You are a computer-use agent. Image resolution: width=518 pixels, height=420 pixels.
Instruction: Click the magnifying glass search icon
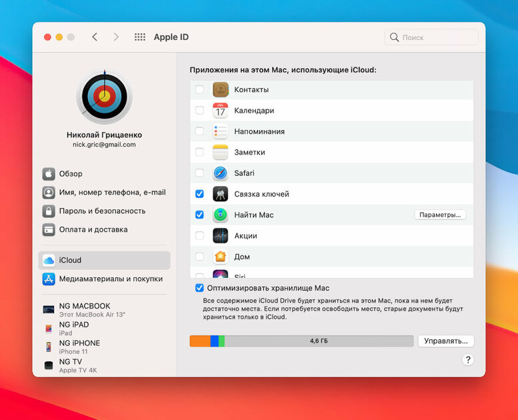[x=394, y=37]
